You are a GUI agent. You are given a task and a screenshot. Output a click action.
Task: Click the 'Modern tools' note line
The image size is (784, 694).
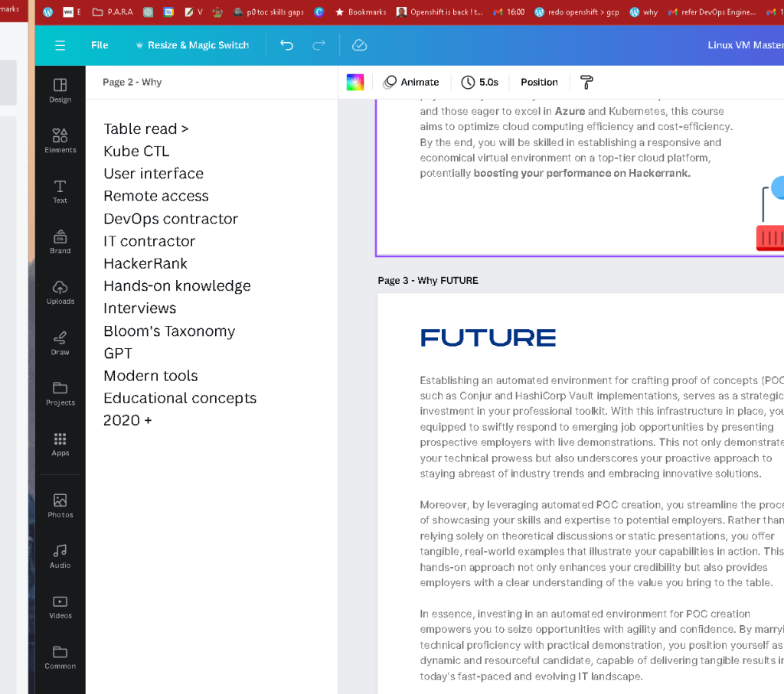[x=151, y=376]
